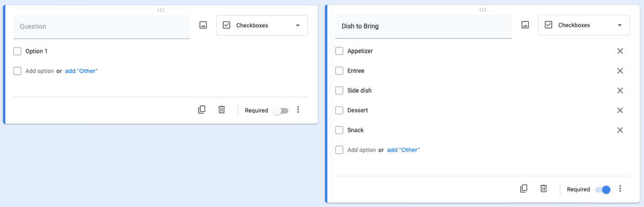
Task: Tick the Option 1 checkbox
Action: tap(17, 51)
